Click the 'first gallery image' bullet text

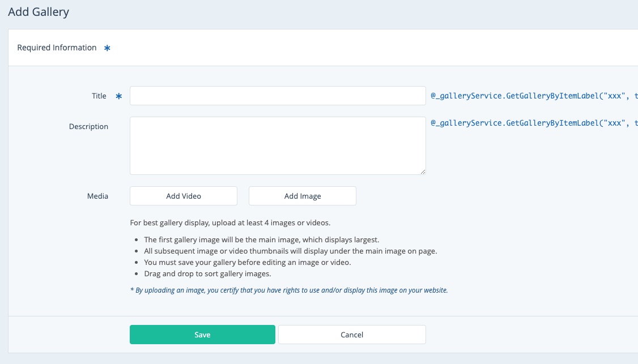pyautogui.click(x=261, y=239)
